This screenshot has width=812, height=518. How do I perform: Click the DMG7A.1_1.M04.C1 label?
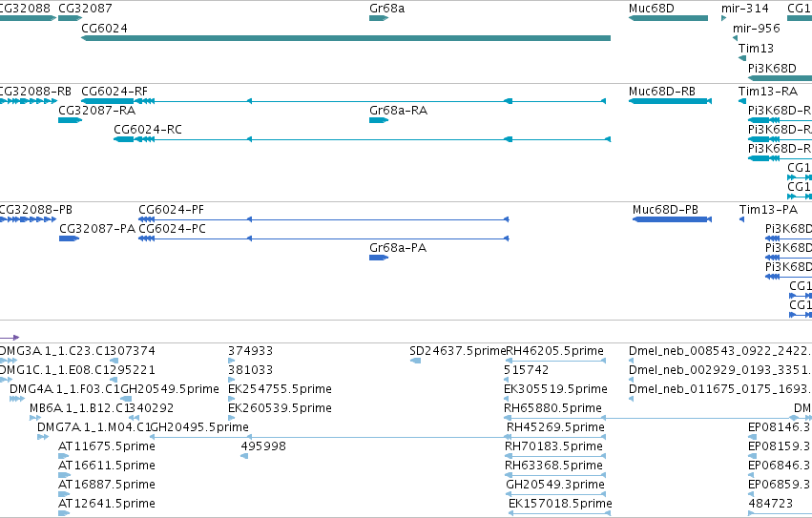[94, 426]
